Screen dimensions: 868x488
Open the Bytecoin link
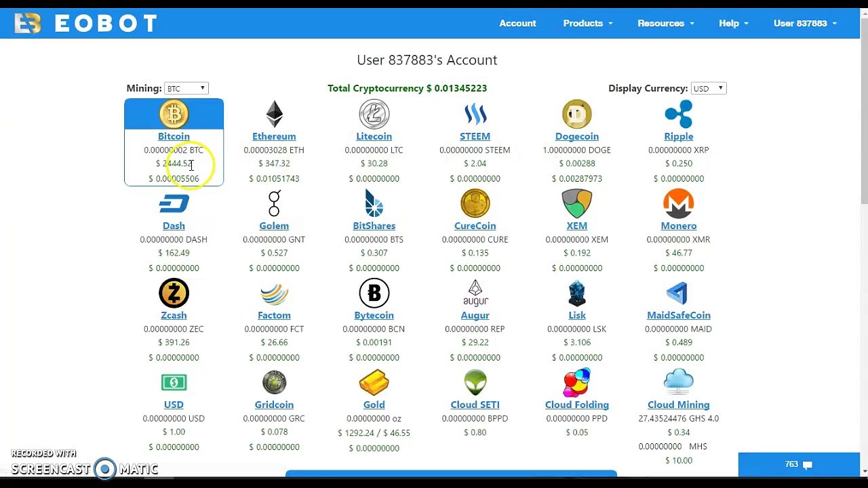click(374, 315)
